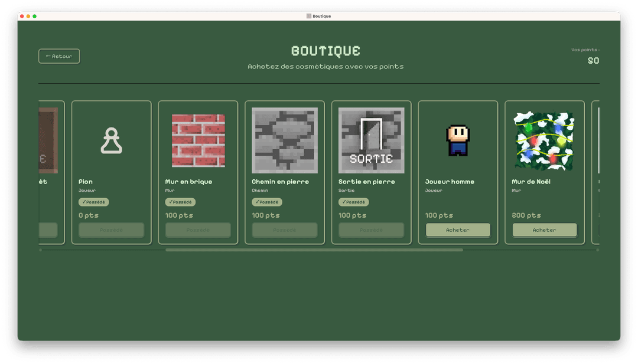The height and width of the screenshot is (364, 638).
Task: Click the Mur en brique red brick image
Action: click(197, 140)
